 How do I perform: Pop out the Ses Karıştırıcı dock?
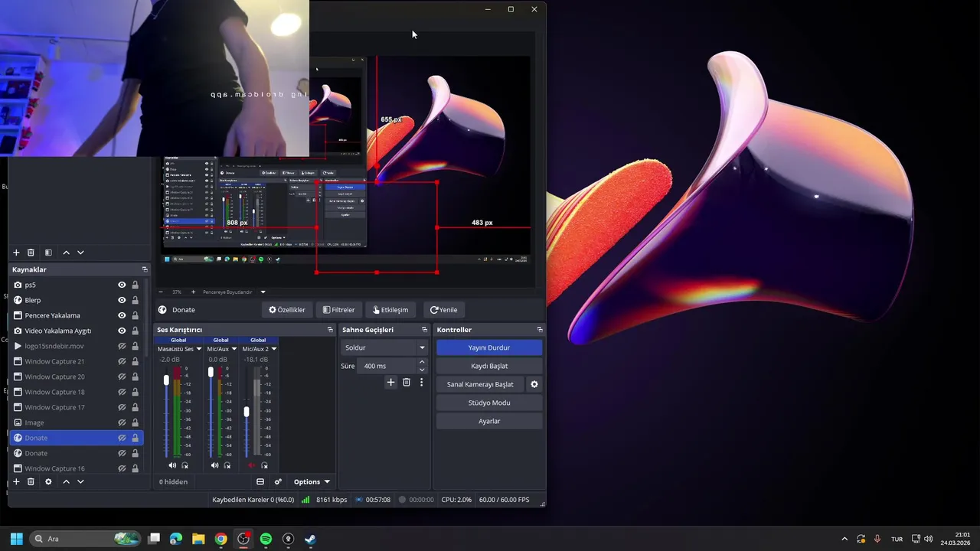(x=330, y=330)
